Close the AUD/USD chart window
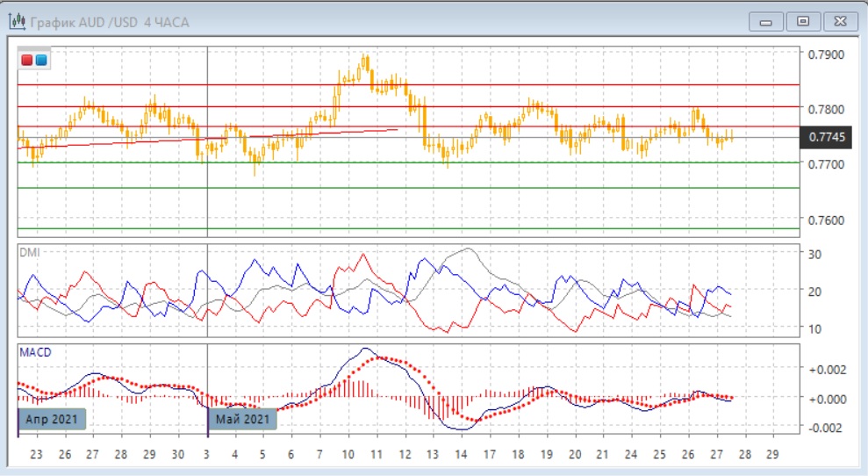This screenshot has height=476, width=868. pyautogui.click(x=840, y=22)
